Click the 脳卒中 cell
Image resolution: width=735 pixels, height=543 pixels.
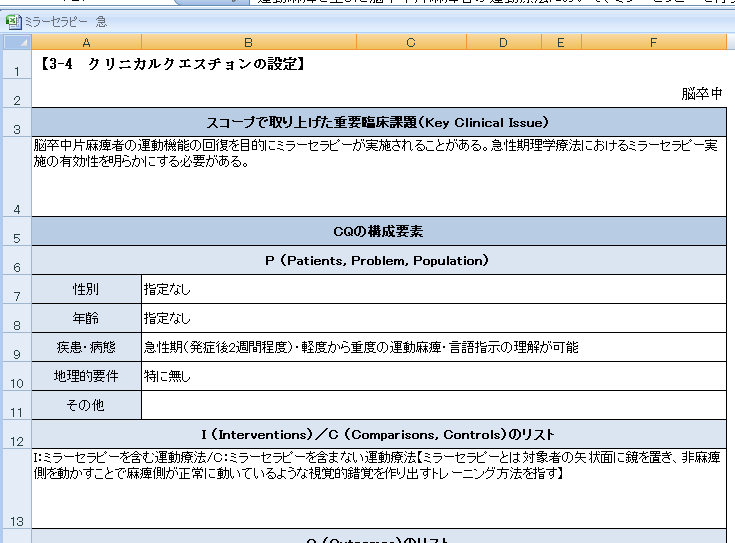(702, 94)
